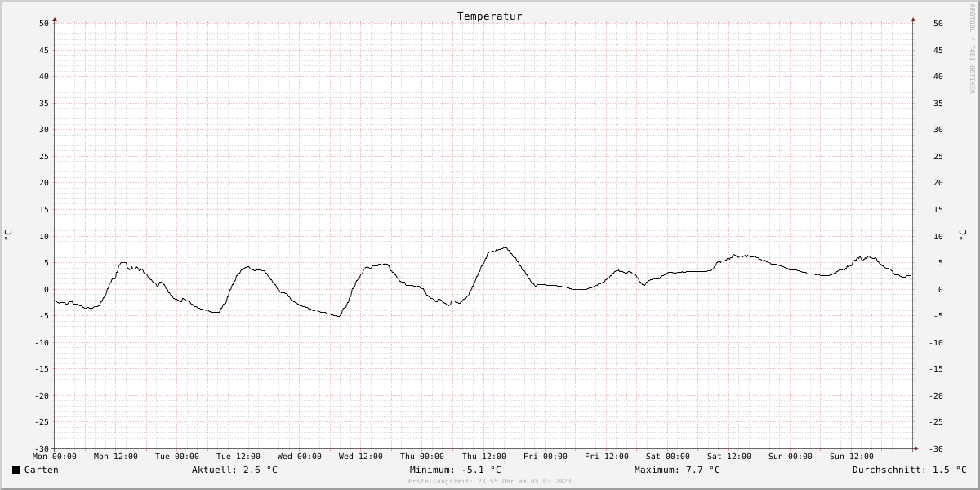The image size is (980, 490).
Task: Select the "Maximum: 7.7 °C" value
Action: tap(677, 470)
